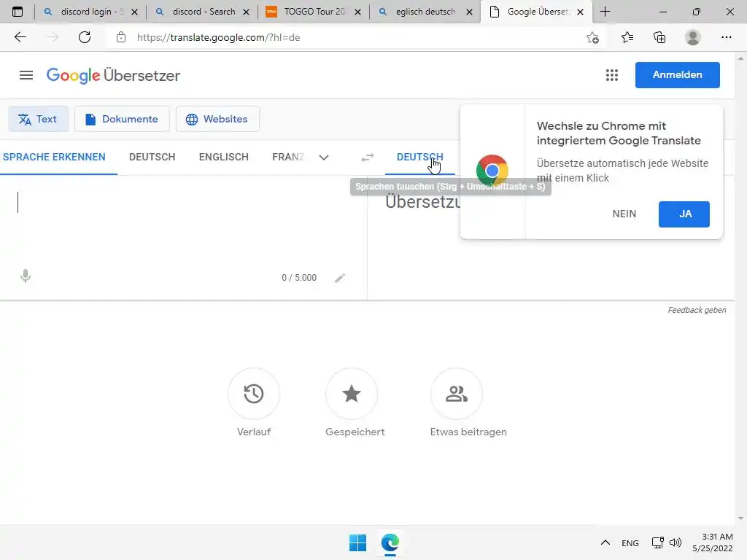
Task: Open the Google apps grid
Action: (612, 75)
